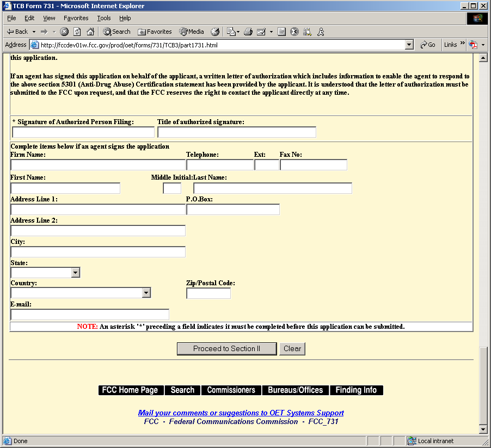
Task: Click the Print icon
Action: pyautogui.click(x=248, y=32)
